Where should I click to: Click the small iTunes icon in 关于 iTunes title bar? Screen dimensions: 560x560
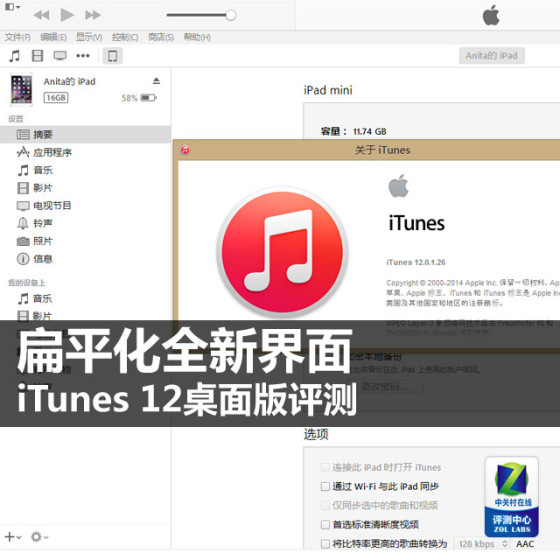pyautogui.click(x=185, y=150)
